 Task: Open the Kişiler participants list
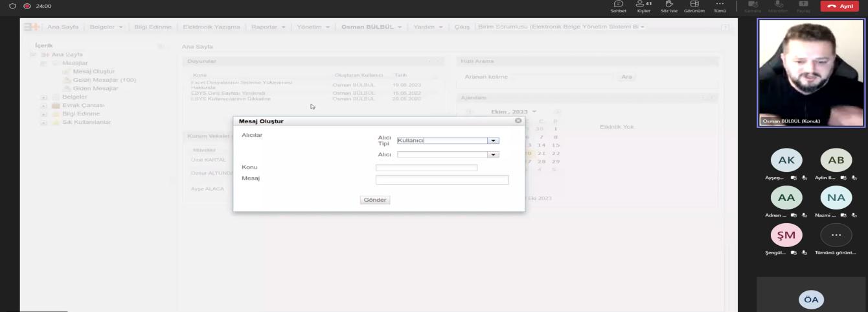pyautogui.click(x=643, y=6)
